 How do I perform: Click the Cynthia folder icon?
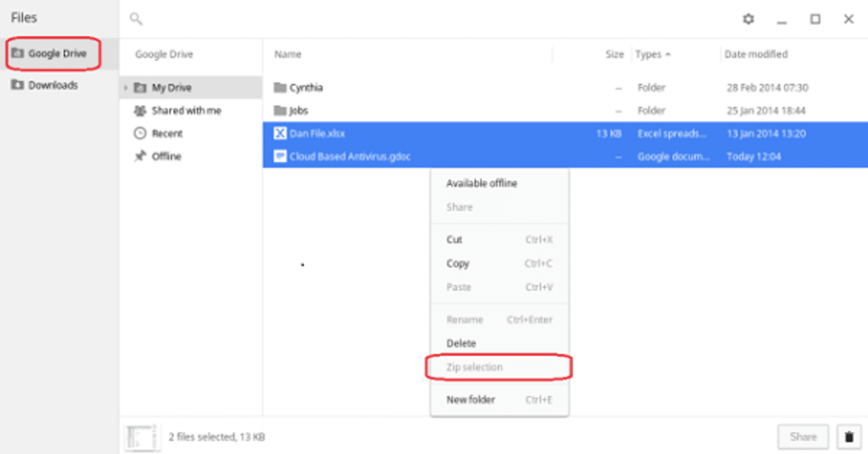click(x=280, y=87)
